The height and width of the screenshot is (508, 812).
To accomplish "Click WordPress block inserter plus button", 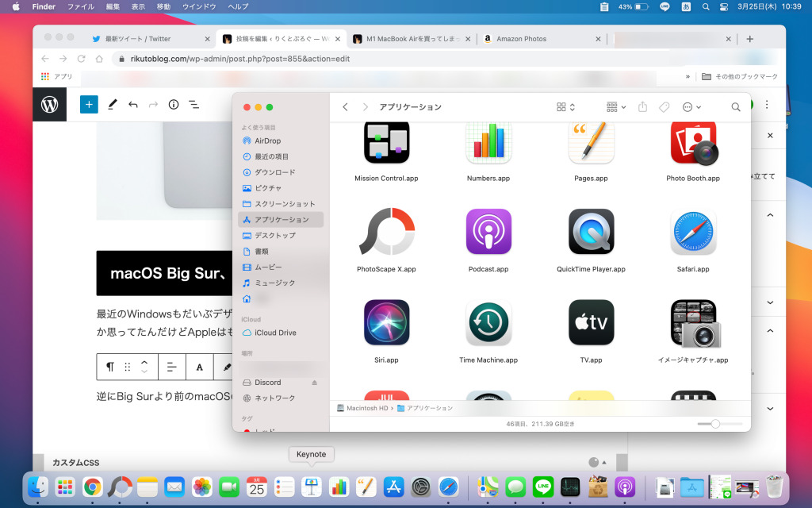I will (89, 105).
